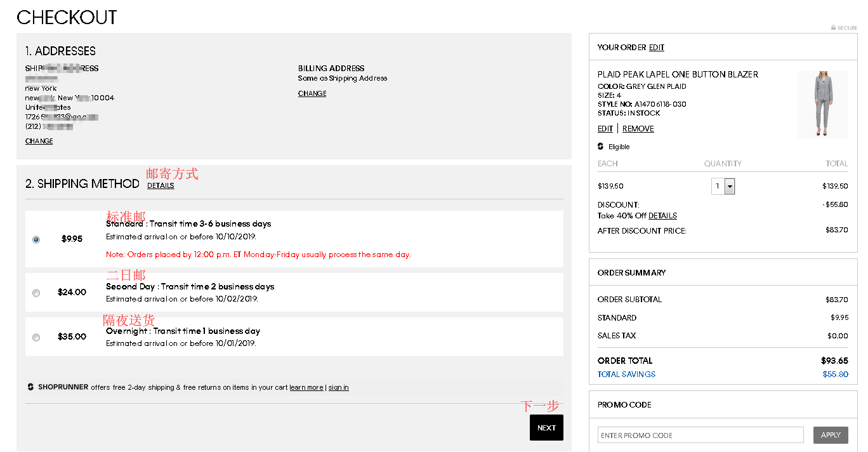This screenshot has width=868, height=452.
Task: Open the blazer product thumbnail
Action: (x=822, y=104)
